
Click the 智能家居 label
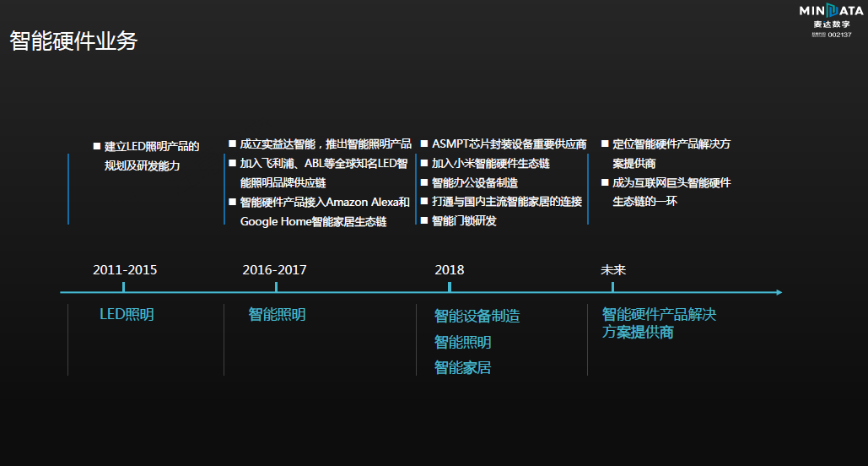(x=462, y=367)
